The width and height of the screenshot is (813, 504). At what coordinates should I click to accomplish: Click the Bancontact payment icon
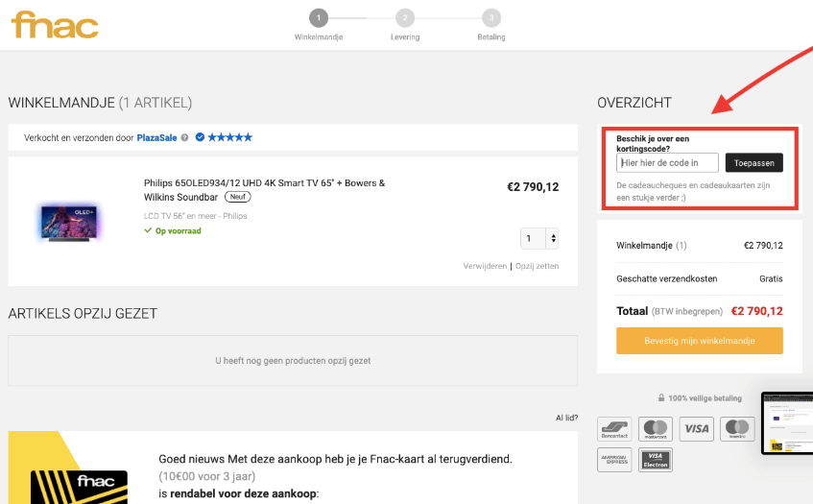(x=614, y=429)
